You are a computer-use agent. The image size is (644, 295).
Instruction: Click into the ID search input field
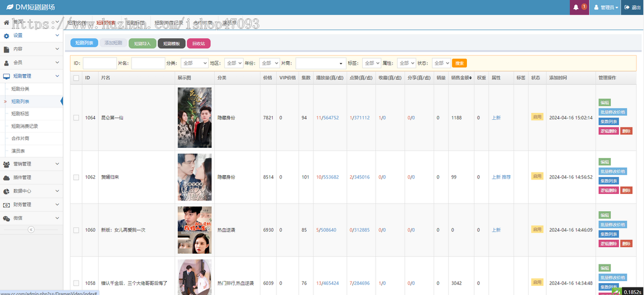click(x=100, y=63)
